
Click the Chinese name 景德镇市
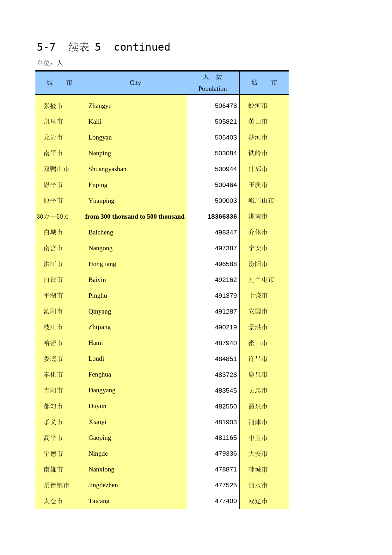pos(56,485)
